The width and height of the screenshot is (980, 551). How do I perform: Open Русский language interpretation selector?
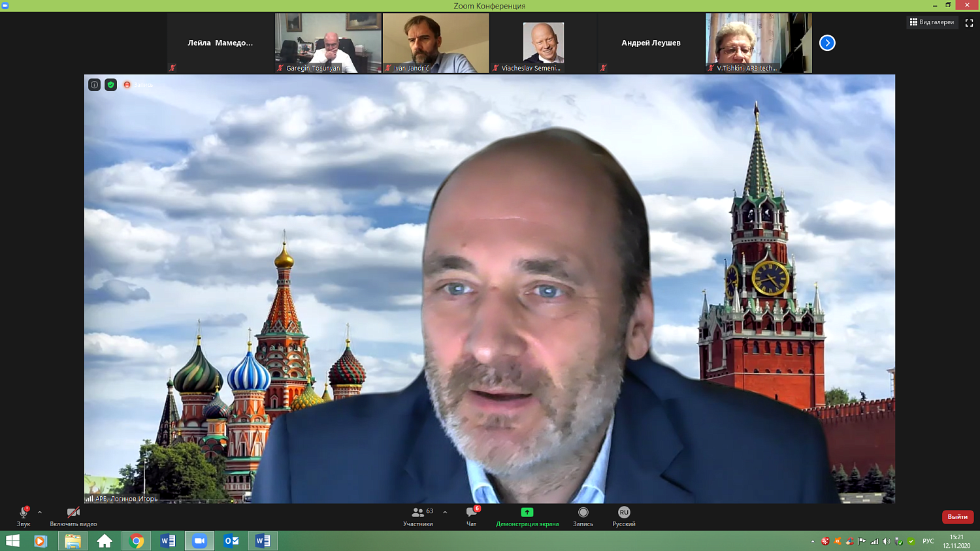coord(624,517)
